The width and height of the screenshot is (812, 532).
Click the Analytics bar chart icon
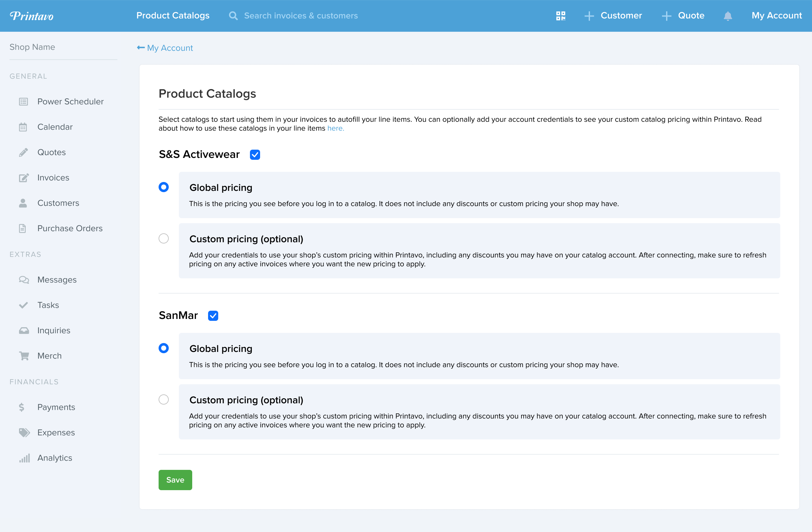24,458
